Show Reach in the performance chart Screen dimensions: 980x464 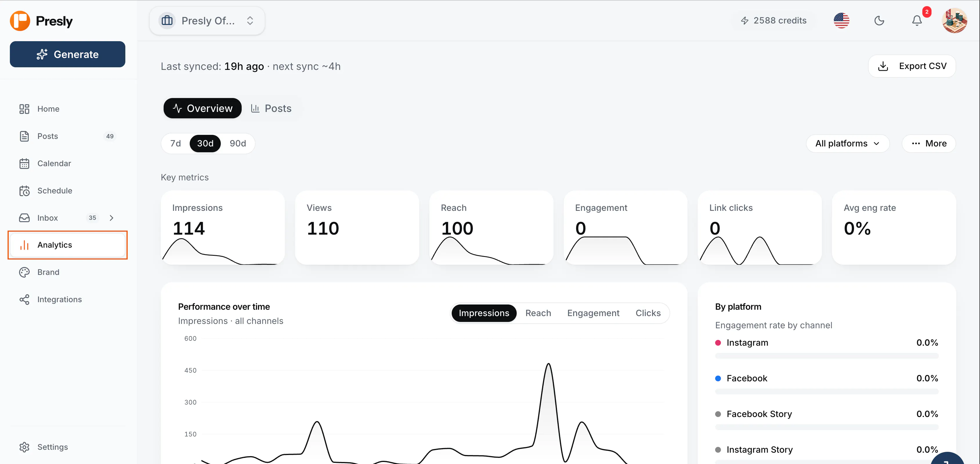click(538, 313)
